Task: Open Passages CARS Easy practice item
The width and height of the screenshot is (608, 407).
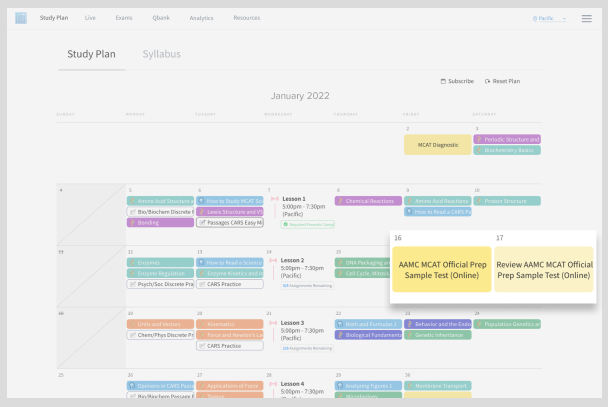Action: [x=230, y=222]
